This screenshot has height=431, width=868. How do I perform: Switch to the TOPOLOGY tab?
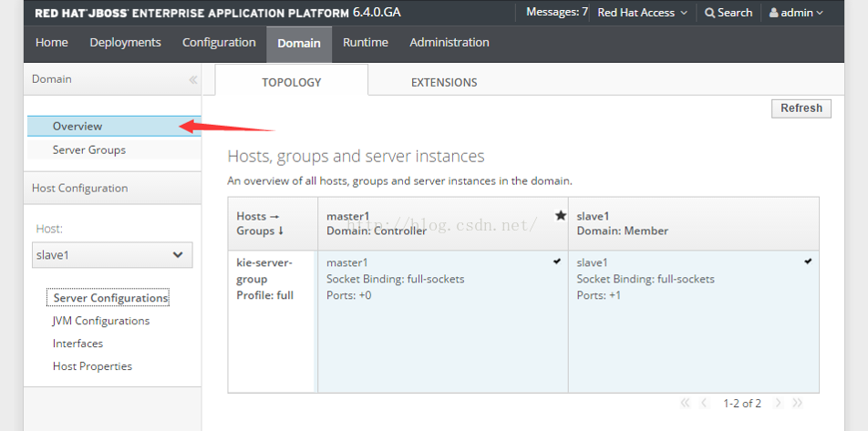[x=291, y=80]
